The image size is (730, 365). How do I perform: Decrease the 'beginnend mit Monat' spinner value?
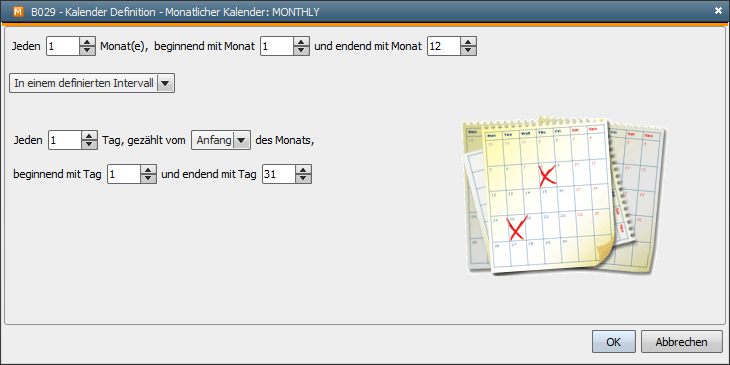click(301, 51)
